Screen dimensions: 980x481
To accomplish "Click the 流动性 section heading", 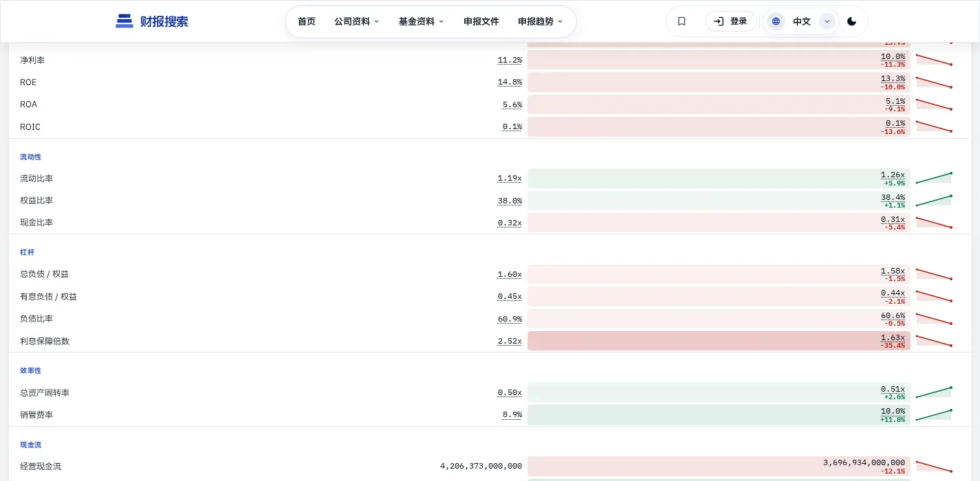I will coord(30,157).
